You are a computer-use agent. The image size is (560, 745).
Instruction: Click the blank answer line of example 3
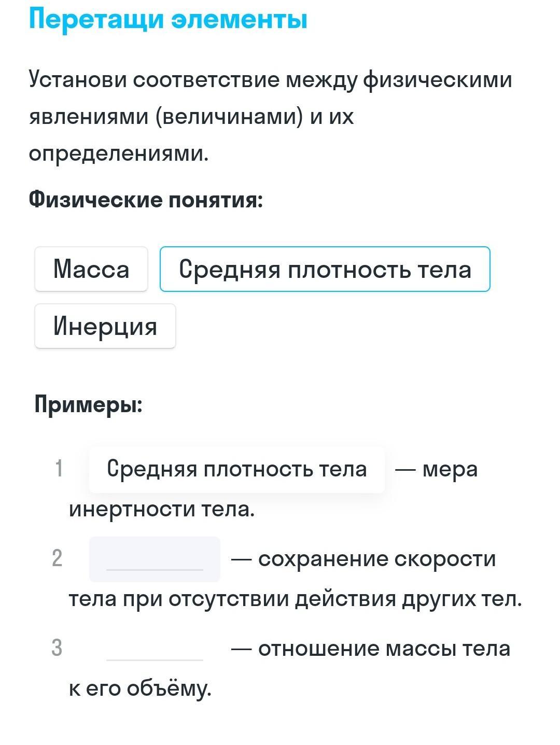(155, 649)
